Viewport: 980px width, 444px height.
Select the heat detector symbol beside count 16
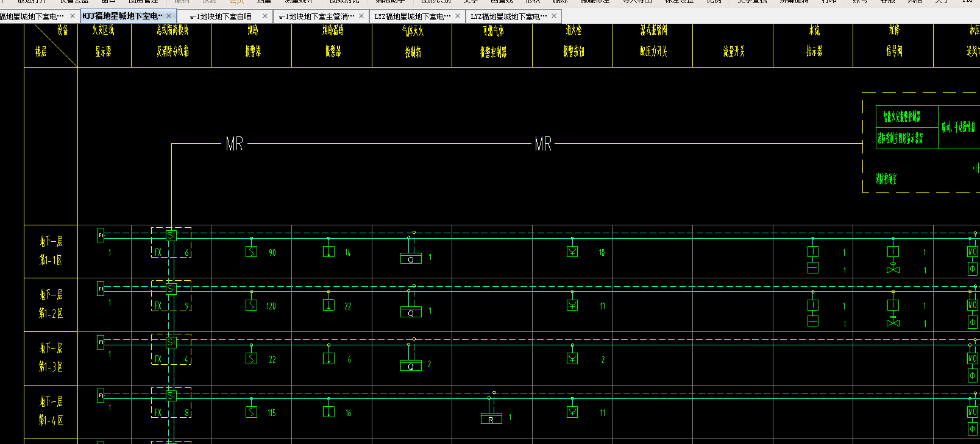tap(328, 412)
